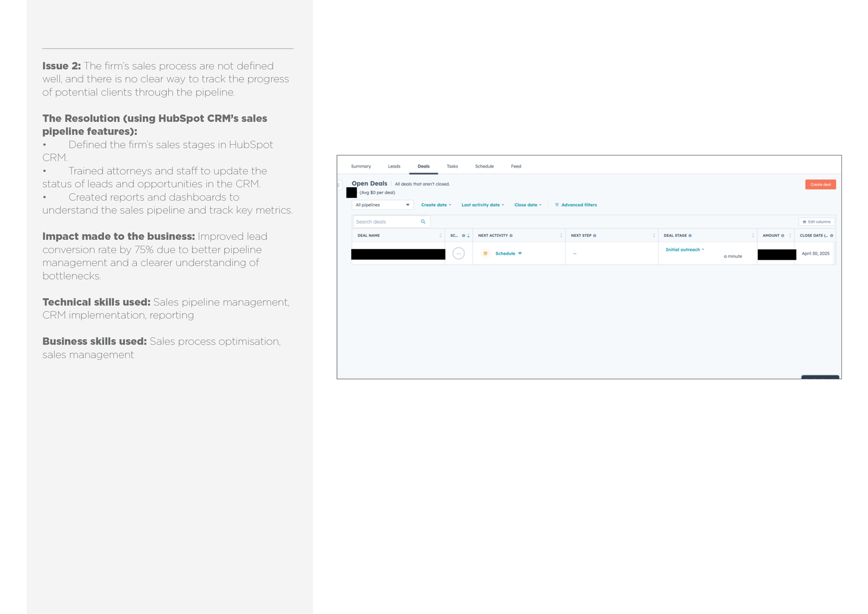
Task: Expand the Create date filter
Action: coord(436,205)
